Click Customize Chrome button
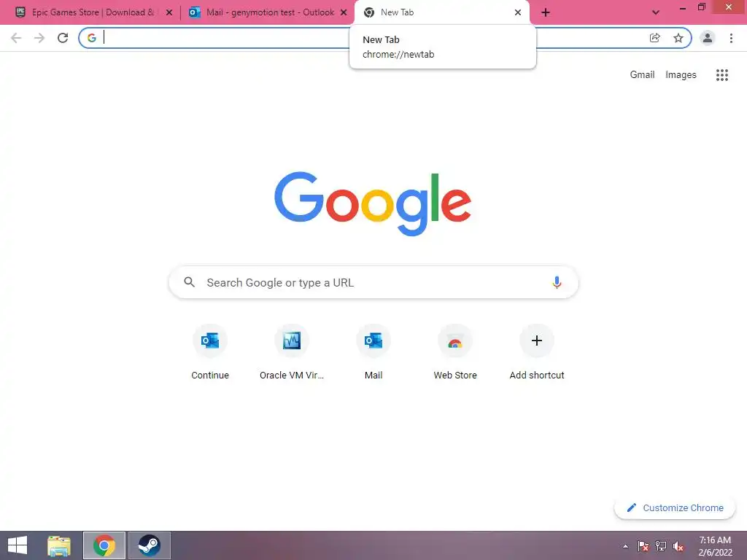Screen dimensions: 747x560 coord(675,508)
